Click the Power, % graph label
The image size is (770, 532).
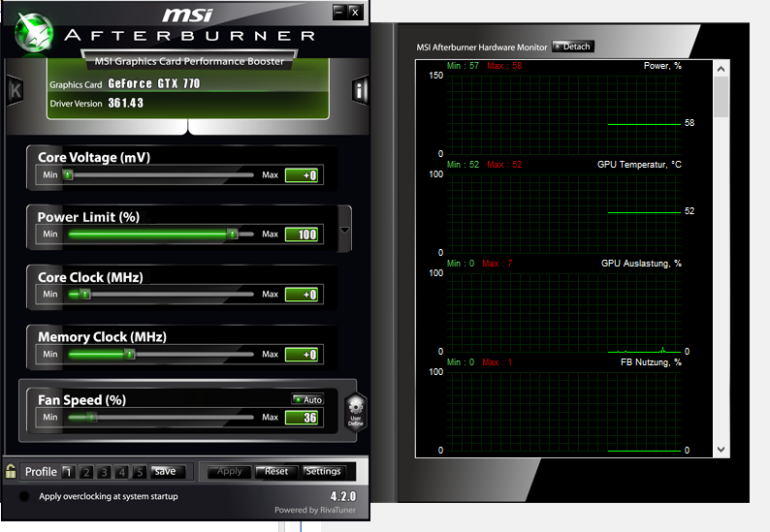click(662, 66)
